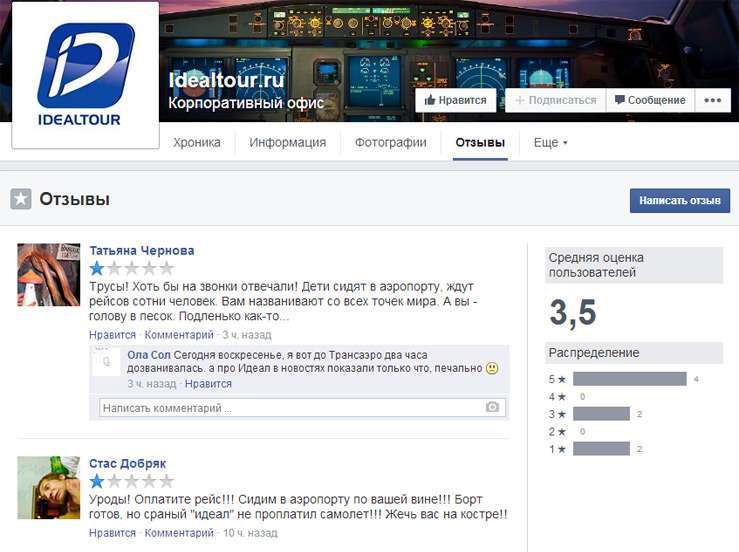The image size is (739, 552).
Task: Click the Ола Сол comment timestamp 3 ч. назад
Action: tap(152, 384)
